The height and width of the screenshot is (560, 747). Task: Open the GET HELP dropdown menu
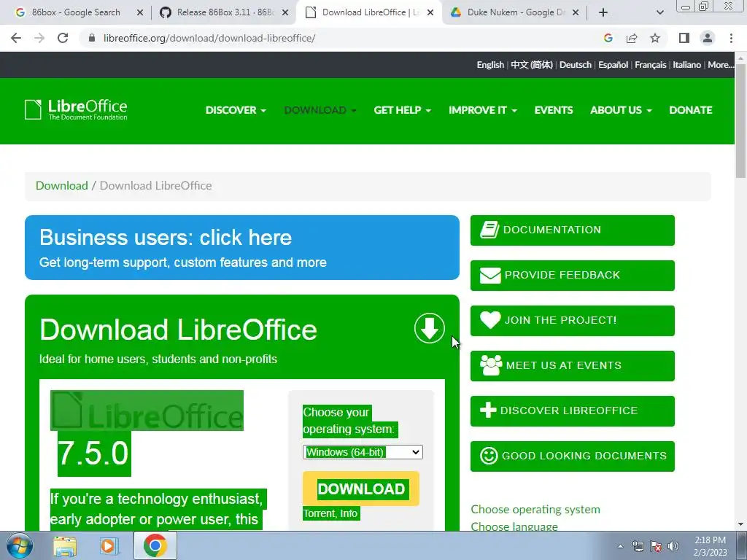(x=402, y=110)
